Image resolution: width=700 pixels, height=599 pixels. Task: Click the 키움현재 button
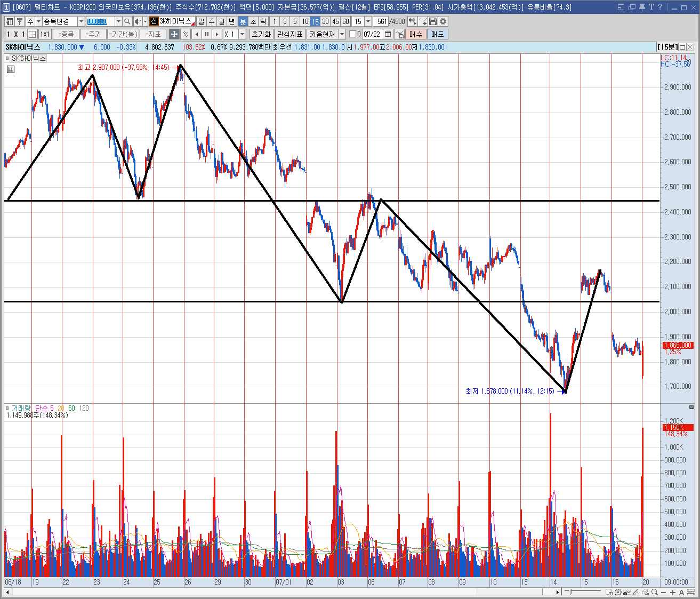(322, 34)
